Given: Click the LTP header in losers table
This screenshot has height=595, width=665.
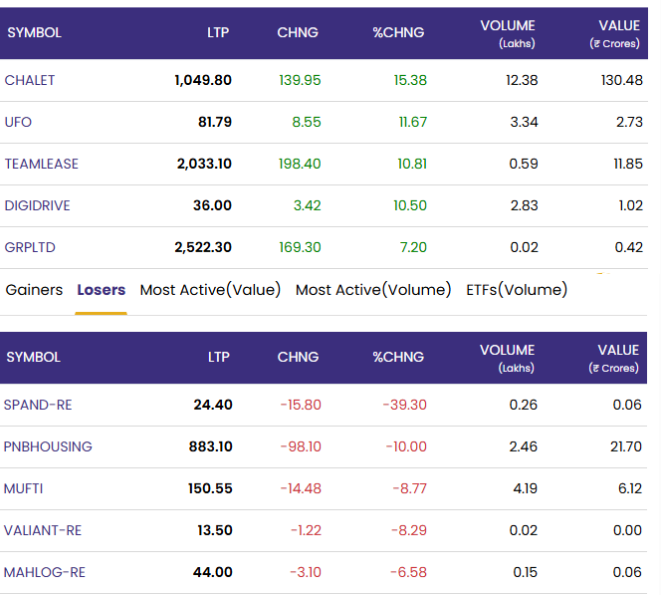Looking at the screenshot, I should pyautogui.click(x=219, y=357).
